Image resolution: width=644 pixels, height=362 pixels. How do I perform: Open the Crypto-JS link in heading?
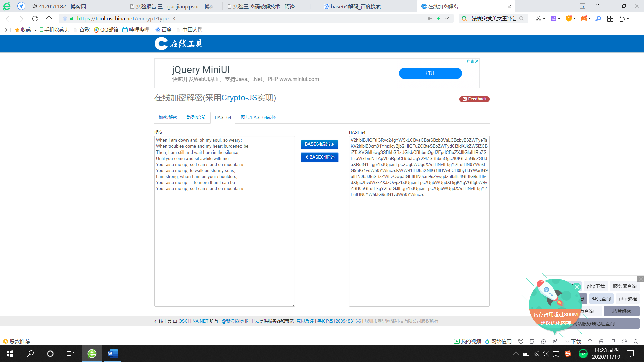(239, 98)
